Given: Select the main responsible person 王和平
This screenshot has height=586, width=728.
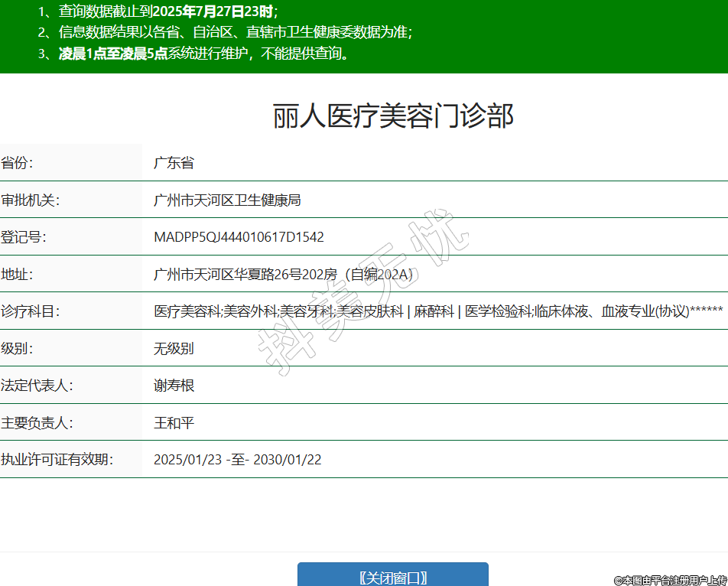Looking at the screenshot, I should (x=174, y=423).
